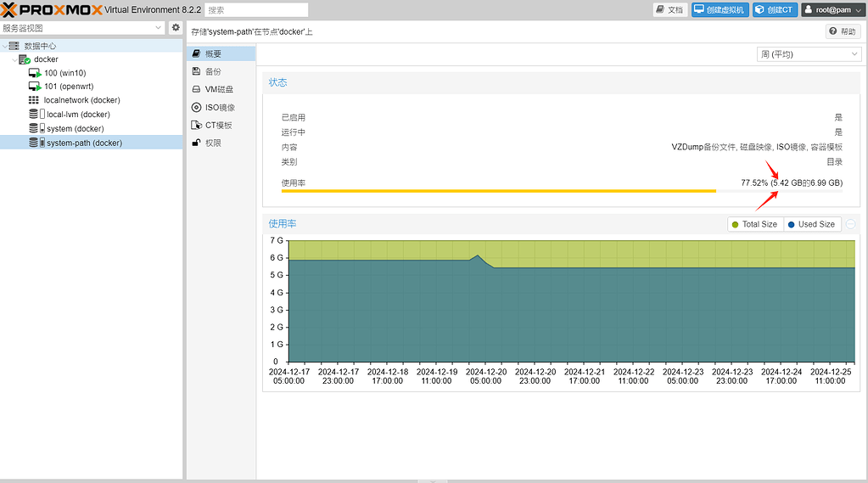Click the Documentation (文档) button
Viewport: 868px width, 483px height.
(669, 10)
